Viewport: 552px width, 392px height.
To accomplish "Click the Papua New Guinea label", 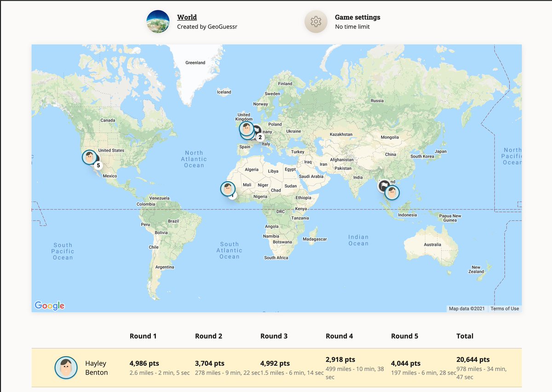I will pos(450,218).
